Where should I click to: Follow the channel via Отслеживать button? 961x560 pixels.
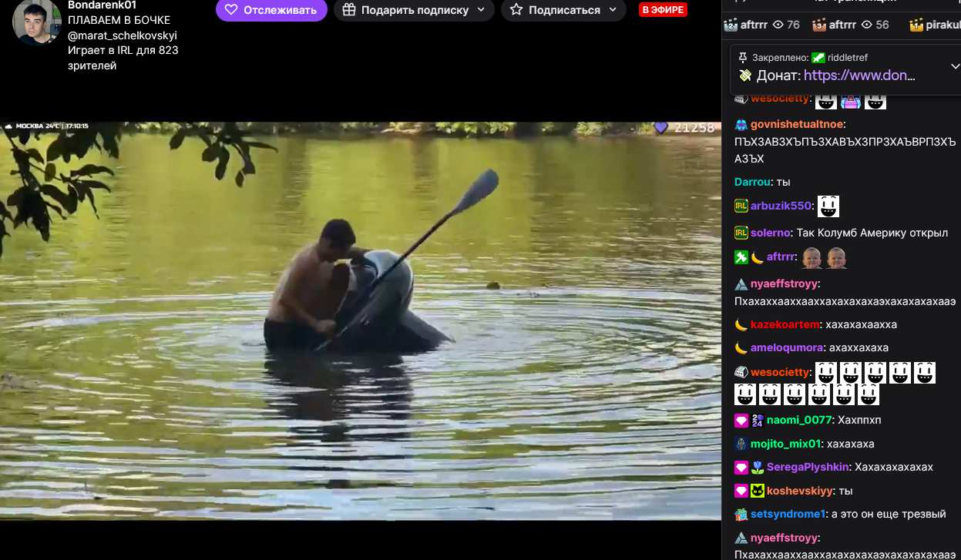click(271, 10)
